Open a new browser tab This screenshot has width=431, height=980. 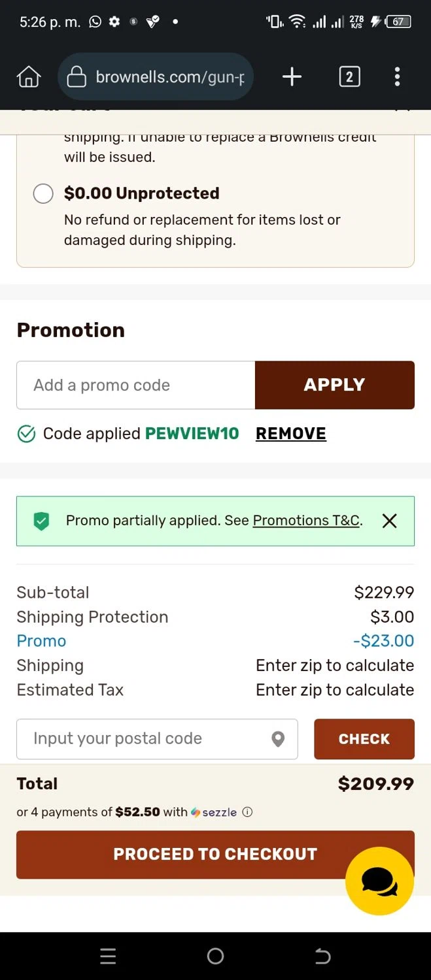coord(292,77)
